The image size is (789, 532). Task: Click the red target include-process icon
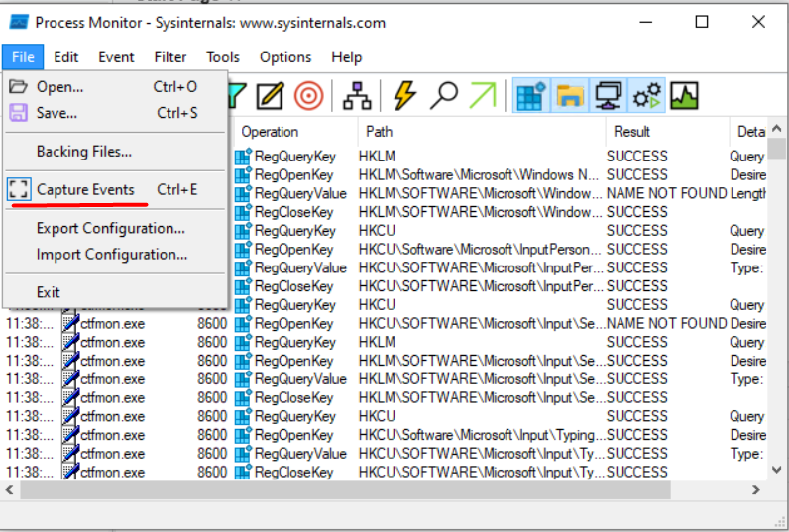click(x=308, y=95)
